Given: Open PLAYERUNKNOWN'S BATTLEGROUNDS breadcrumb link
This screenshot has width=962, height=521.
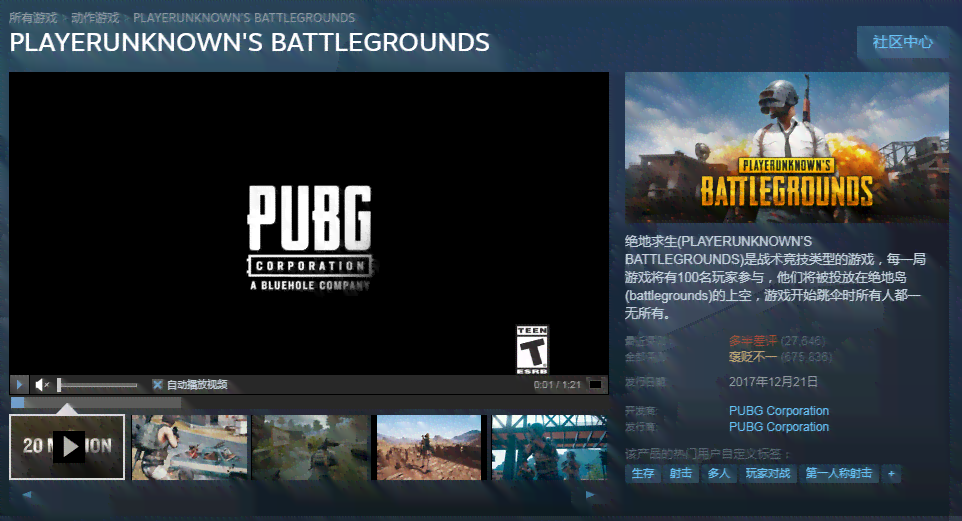Looking at the screenshot, I should pyautogui.click(x=244, y=18).
